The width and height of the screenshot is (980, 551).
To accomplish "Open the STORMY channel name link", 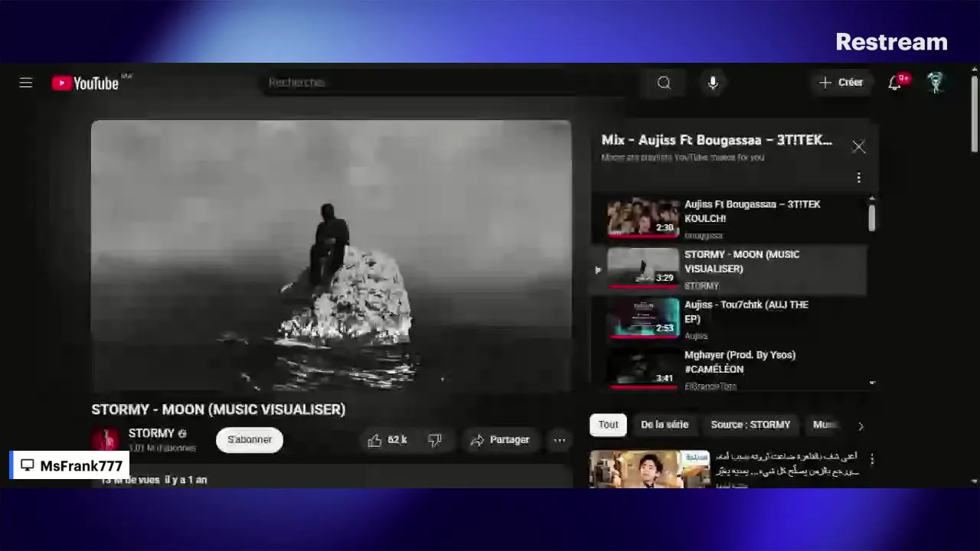I will tap(151, 433).
